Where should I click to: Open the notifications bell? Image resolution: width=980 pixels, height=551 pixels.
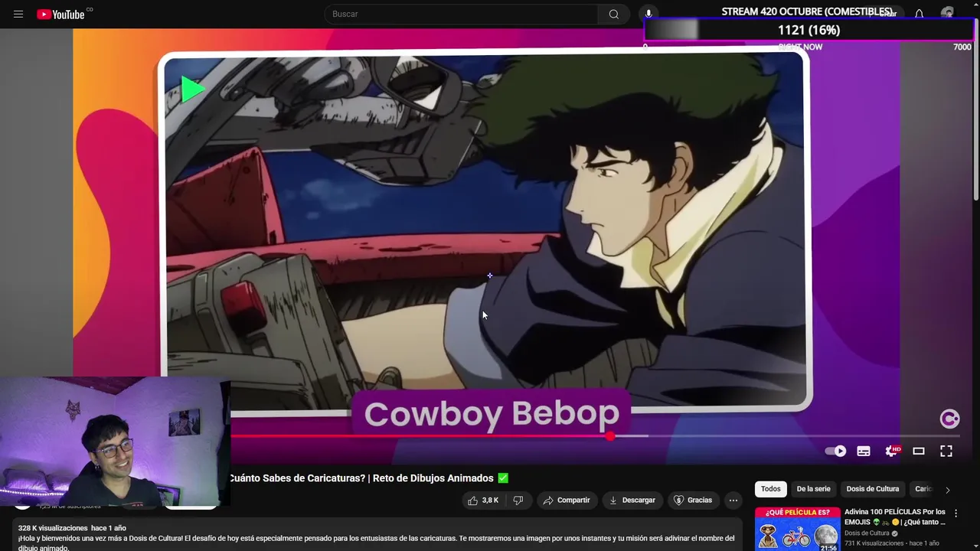click(919, 14)
